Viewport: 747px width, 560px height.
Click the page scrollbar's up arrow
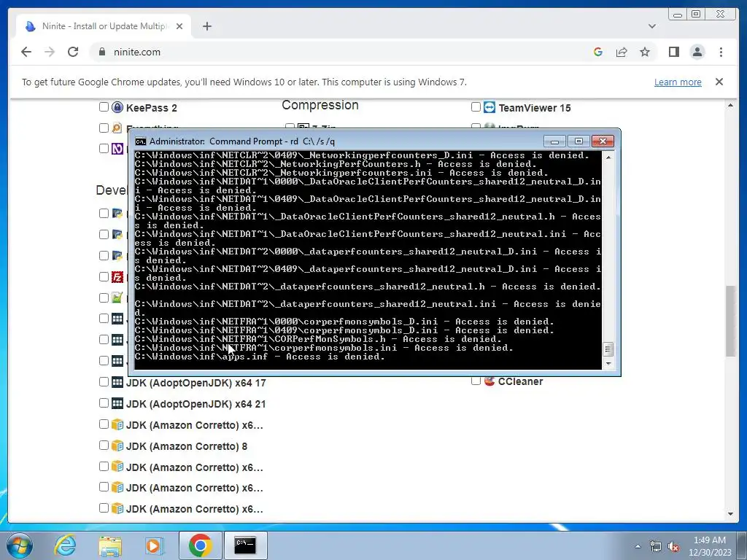(x=730, y=105)
